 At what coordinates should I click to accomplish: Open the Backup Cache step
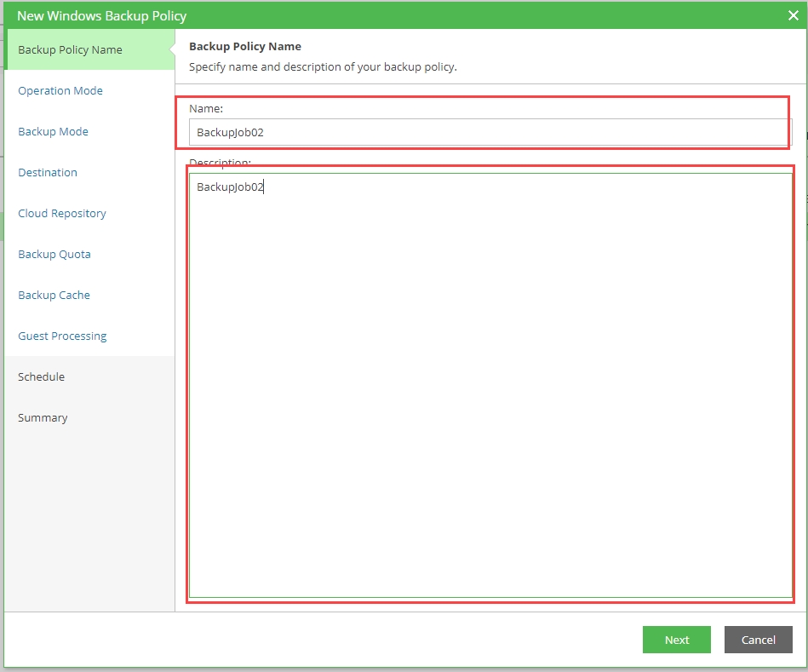[54, 295]
